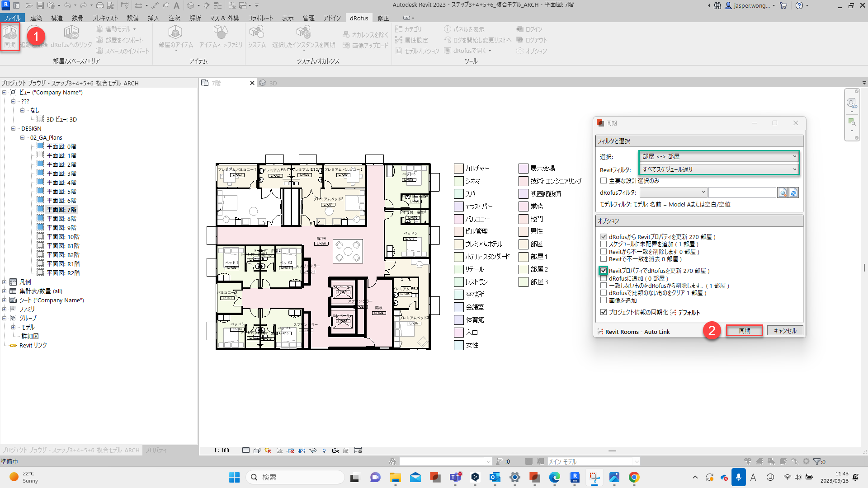Viewport: 868px width, 488px height.
Task: Click the キャンセル button
Action: (x=785, y=331)
